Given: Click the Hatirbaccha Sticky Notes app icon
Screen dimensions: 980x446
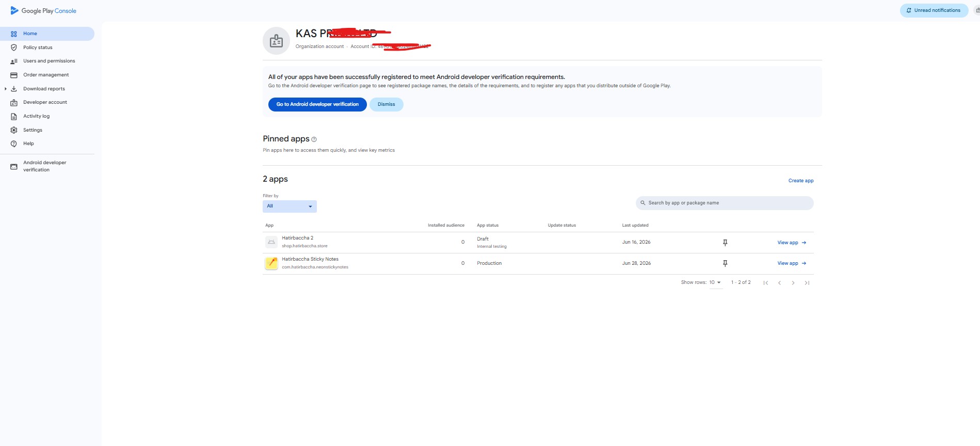Looking at the screenshot, I should [271, 263].
